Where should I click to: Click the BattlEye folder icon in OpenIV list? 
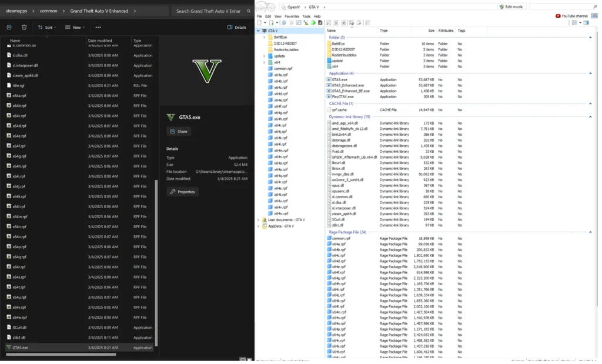tap(329, 44)
